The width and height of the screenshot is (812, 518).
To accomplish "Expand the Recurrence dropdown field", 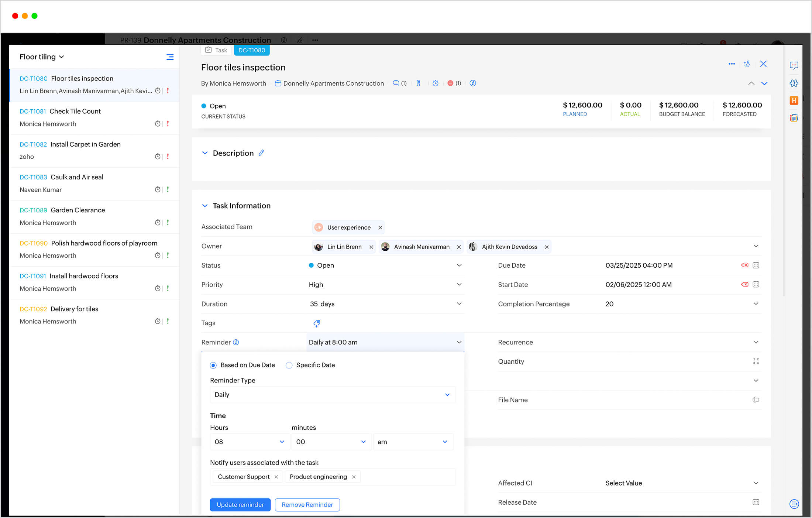I will (757, 342).
